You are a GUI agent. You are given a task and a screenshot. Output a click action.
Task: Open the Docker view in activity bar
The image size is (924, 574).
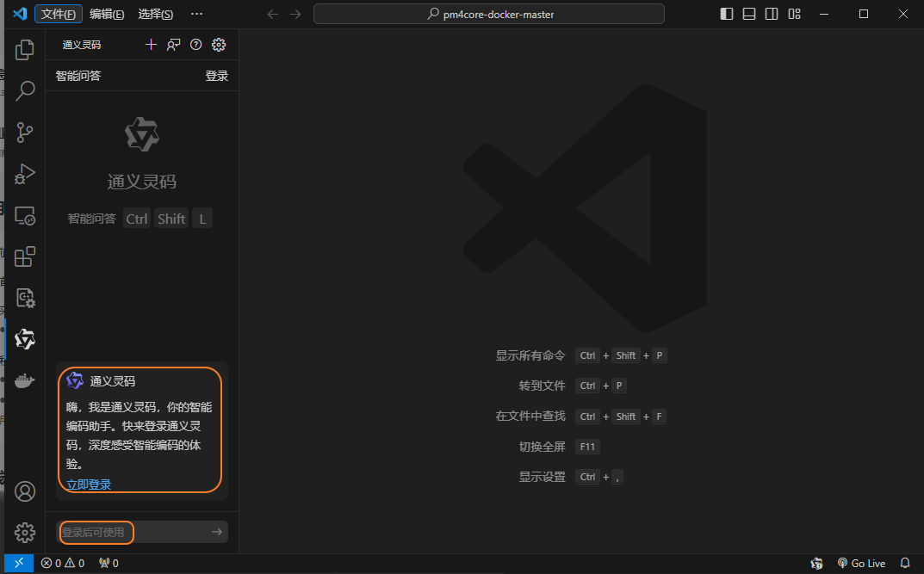(x=25, y=380)
